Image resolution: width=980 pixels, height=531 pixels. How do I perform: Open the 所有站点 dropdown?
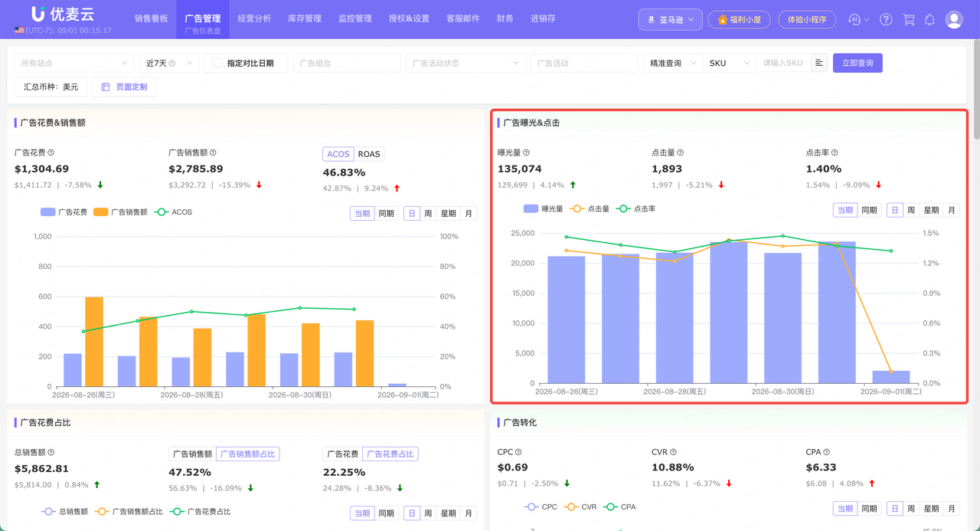point(74,64)
